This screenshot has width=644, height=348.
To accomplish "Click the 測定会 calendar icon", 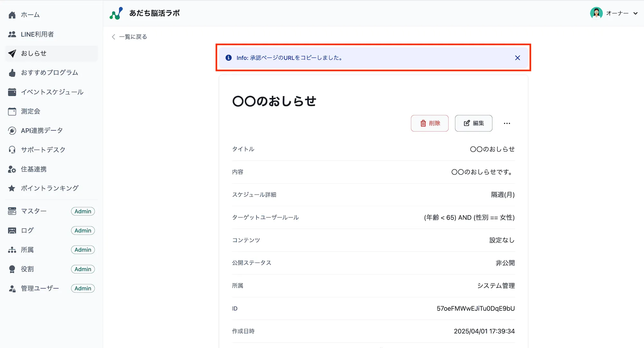I will [12, 111].
